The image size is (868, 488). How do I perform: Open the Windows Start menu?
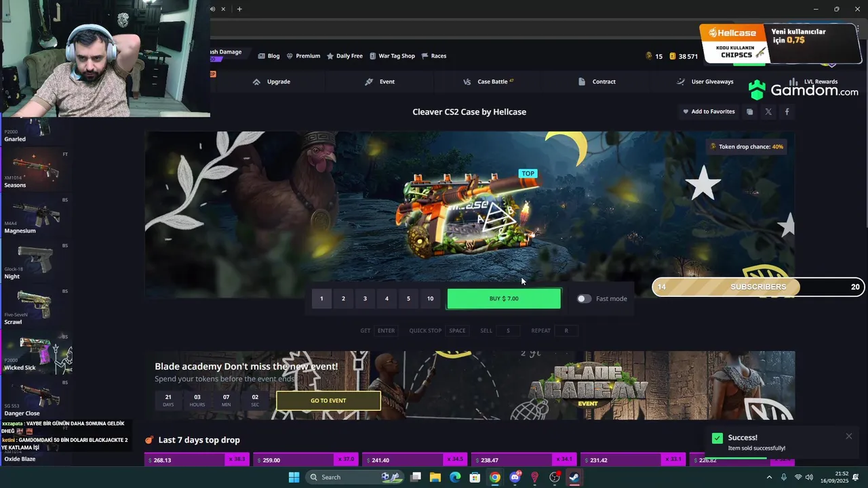click(294, 477)
